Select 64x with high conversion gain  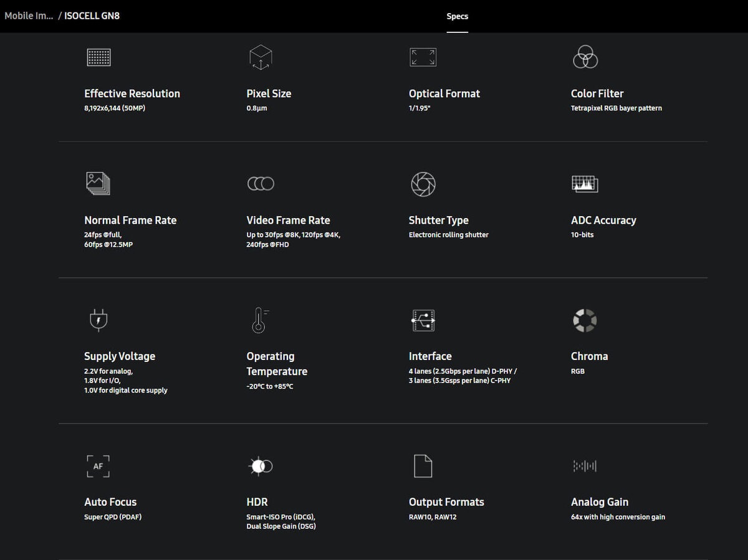618,517
